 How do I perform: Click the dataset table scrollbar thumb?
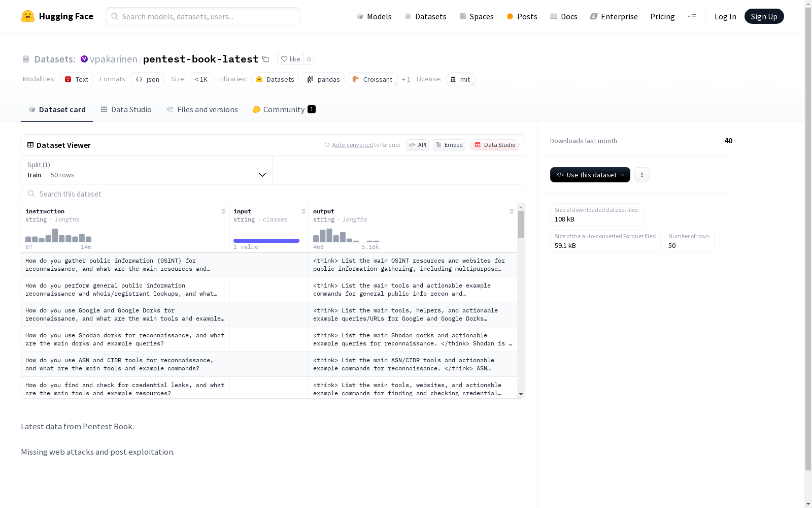point(521,224)
